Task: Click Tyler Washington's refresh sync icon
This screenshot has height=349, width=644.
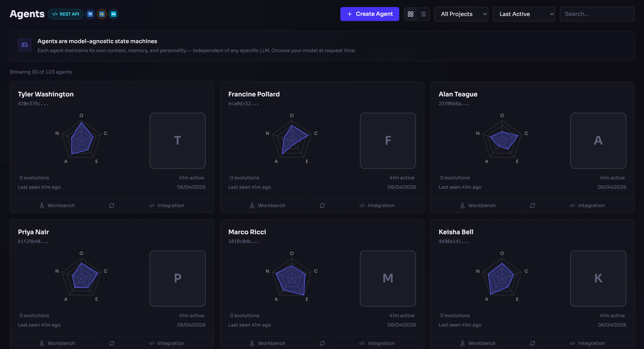Action: pos(112,206)
